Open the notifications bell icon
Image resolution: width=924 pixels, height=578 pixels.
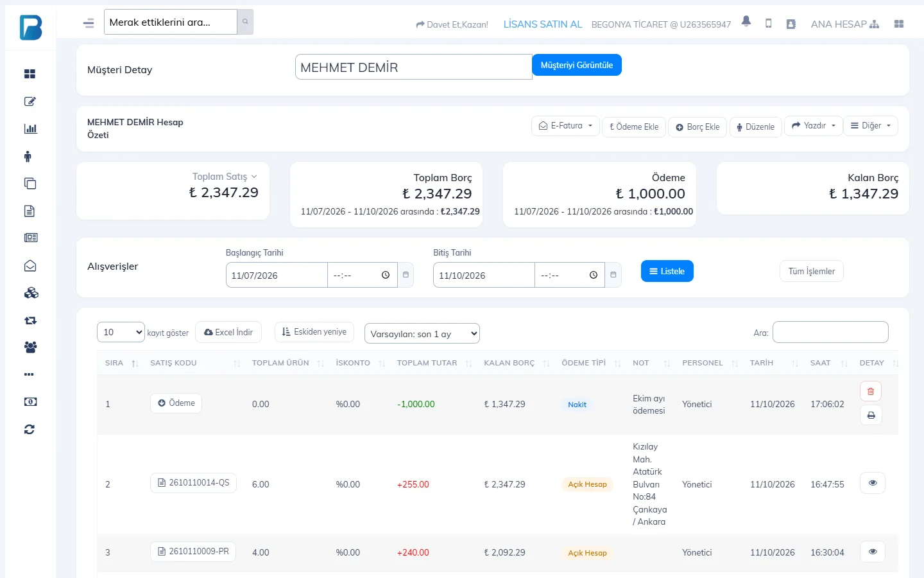[746, 22]
